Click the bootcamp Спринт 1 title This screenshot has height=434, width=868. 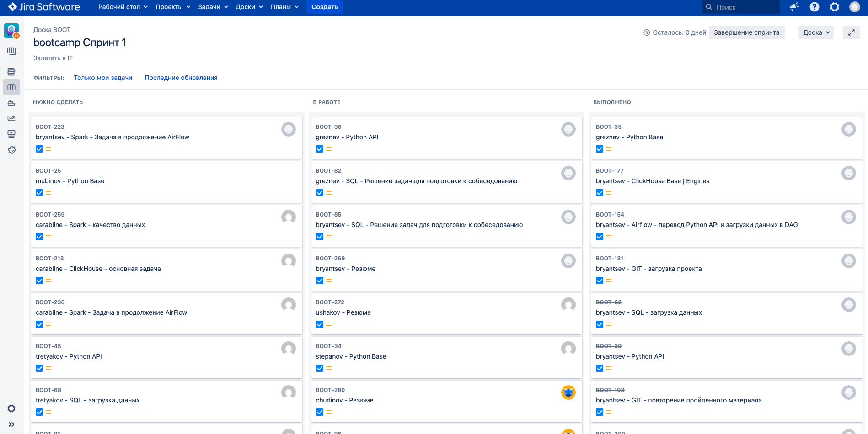pyautogui.click(x=80, y=42)
